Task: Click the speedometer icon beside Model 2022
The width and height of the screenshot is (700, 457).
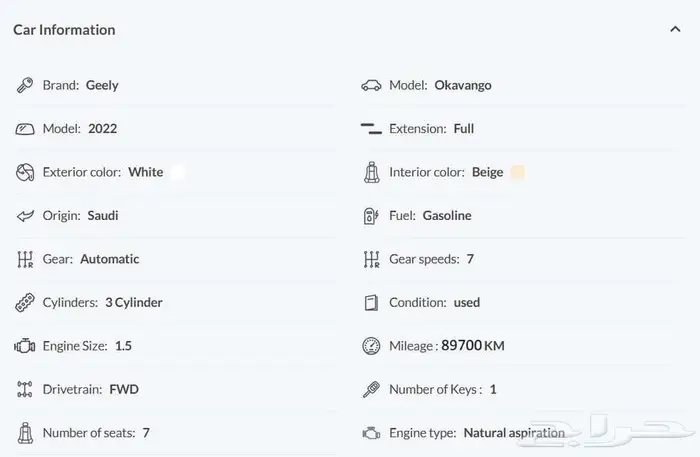Action: (25, 129)
